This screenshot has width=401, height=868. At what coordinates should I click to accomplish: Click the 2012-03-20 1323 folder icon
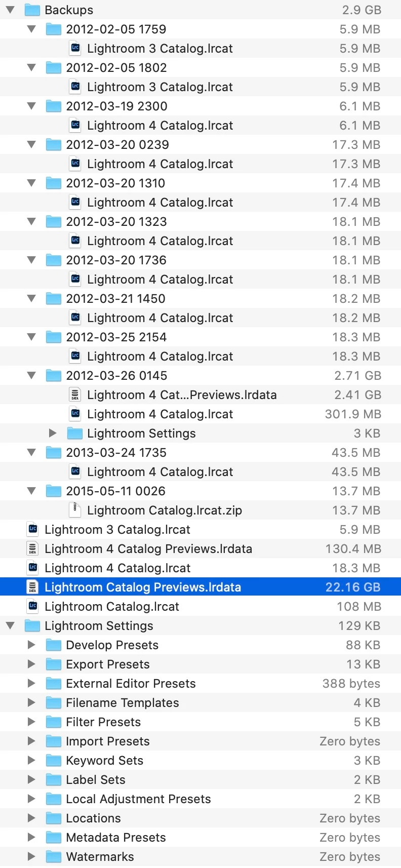click(54, 221)
